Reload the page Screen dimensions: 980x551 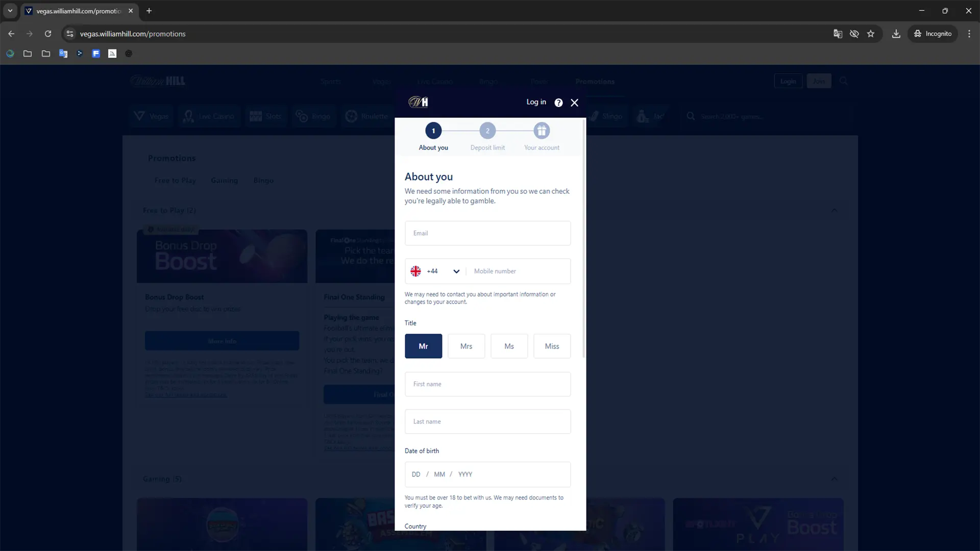(x=48, y=34)
